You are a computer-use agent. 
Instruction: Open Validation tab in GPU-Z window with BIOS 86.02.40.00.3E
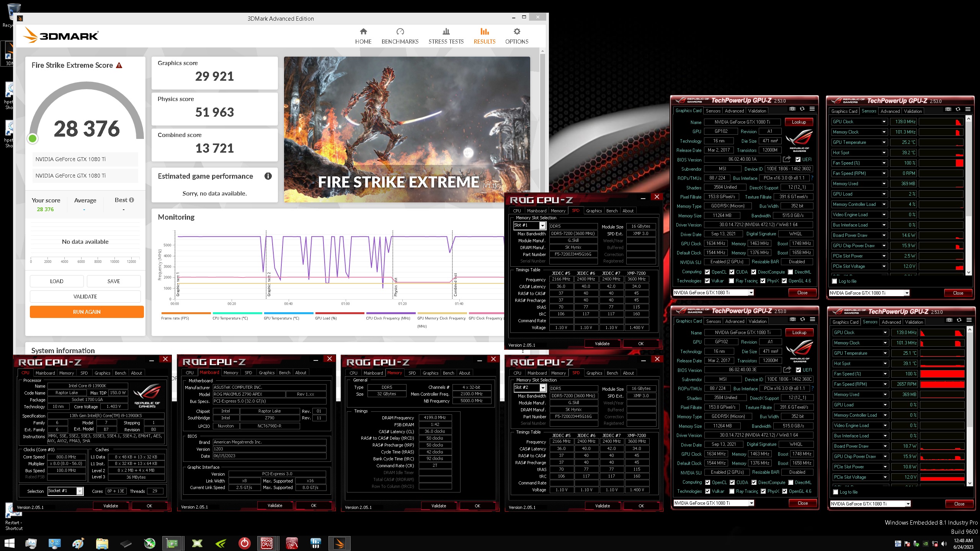(x=758, y=321)
